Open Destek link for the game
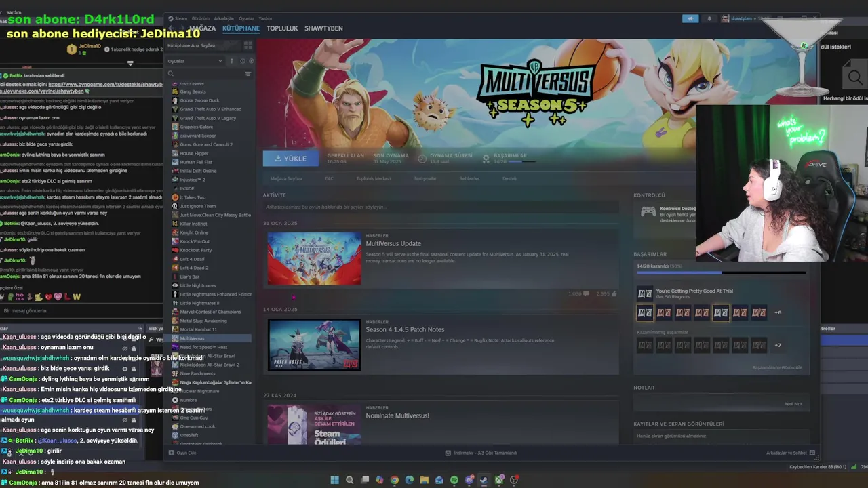Screen dimensions: 868x488 click(x=509, y=178)
